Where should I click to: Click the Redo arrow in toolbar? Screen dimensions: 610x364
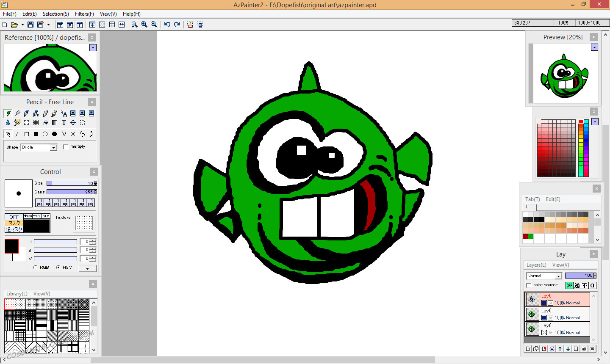point(177,25)
